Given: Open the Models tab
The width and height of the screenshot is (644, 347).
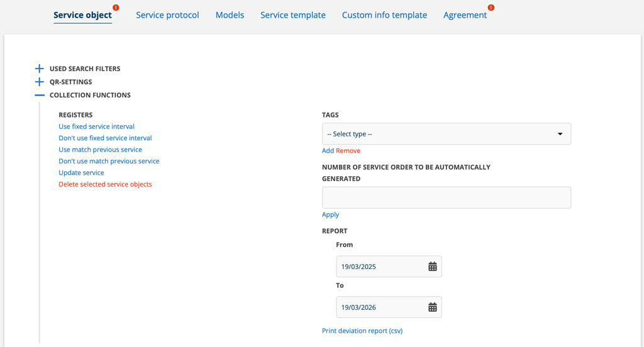Looking at the screenshot, I should pyautogui.click(x=230, y=15).
